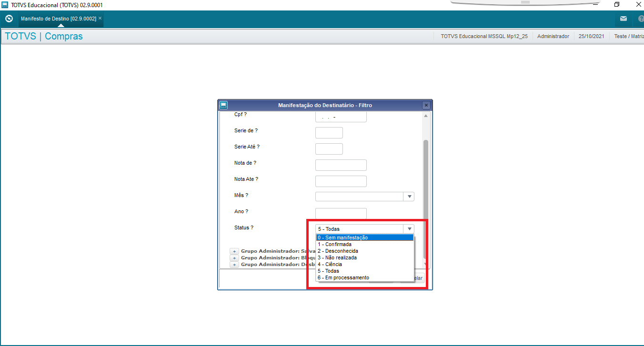Open the mail messages icon
The image size is (644, 346).
(x=624, y=19)
